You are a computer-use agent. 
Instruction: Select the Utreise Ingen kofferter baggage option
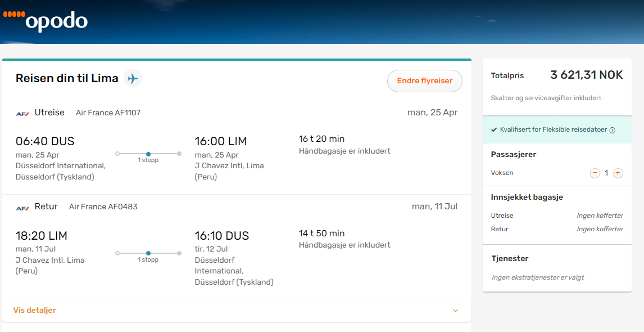[x=600, y=216]
